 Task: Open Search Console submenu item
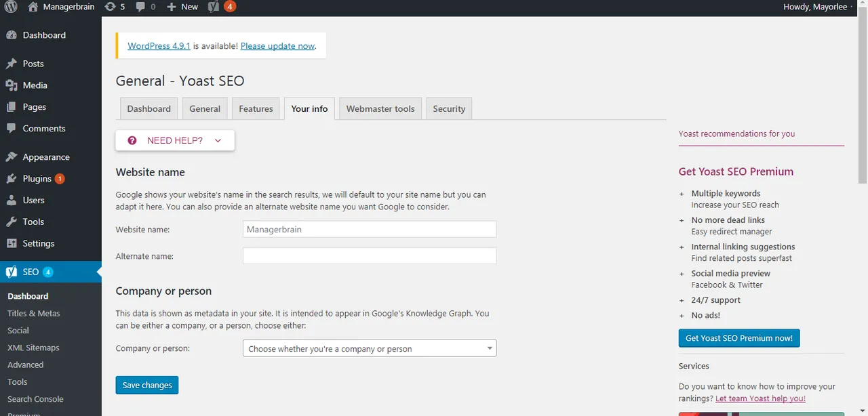click(35, 399)
